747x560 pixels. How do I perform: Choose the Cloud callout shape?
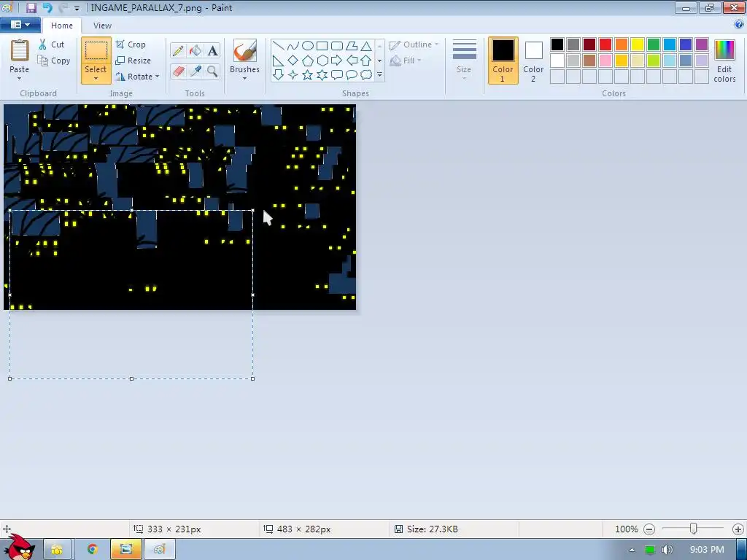coord(366,75)
